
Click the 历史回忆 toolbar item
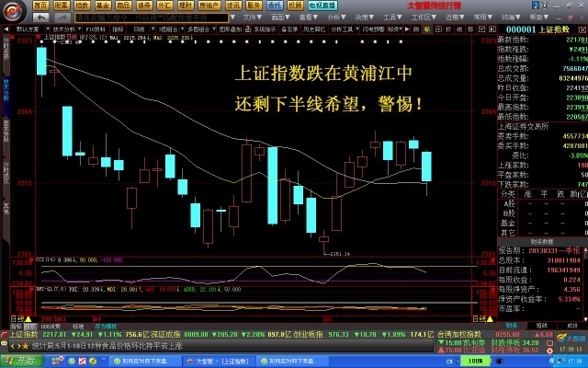[x=314, y=29]
